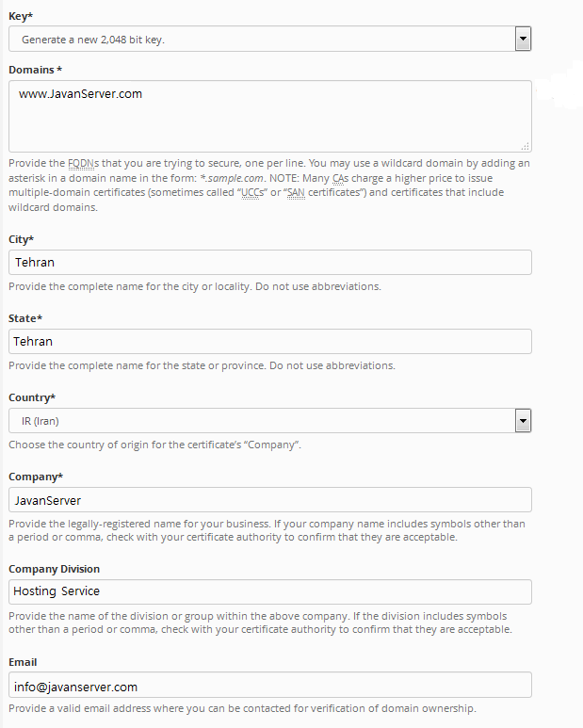Image resolution: width=583 pixels, height=728 pixels.
Task: Click the Company Division label
Action: pos(54,569)
